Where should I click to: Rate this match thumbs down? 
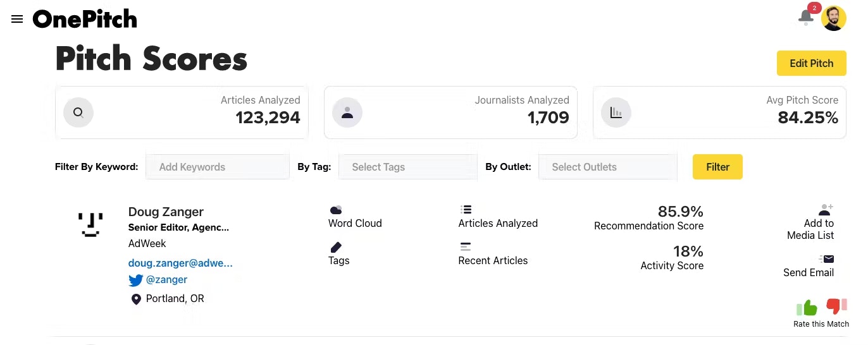[x=837, y=306]
